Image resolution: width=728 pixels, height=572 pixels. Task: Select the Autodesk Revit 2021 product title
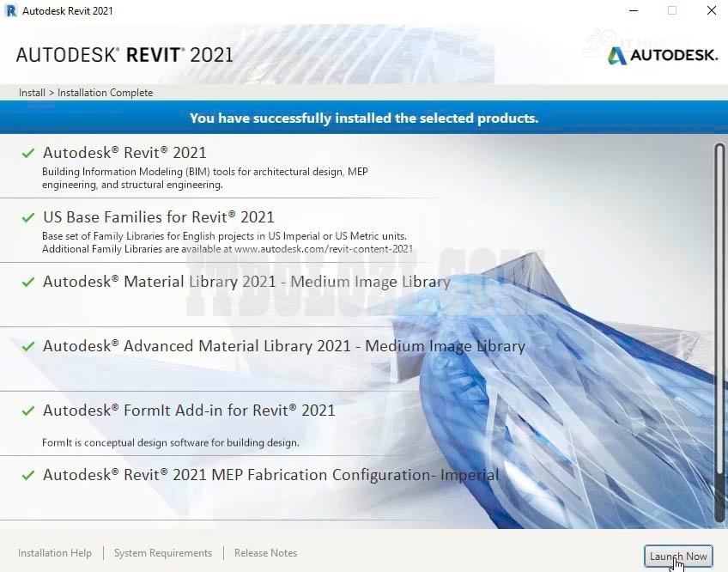[124, 153]
